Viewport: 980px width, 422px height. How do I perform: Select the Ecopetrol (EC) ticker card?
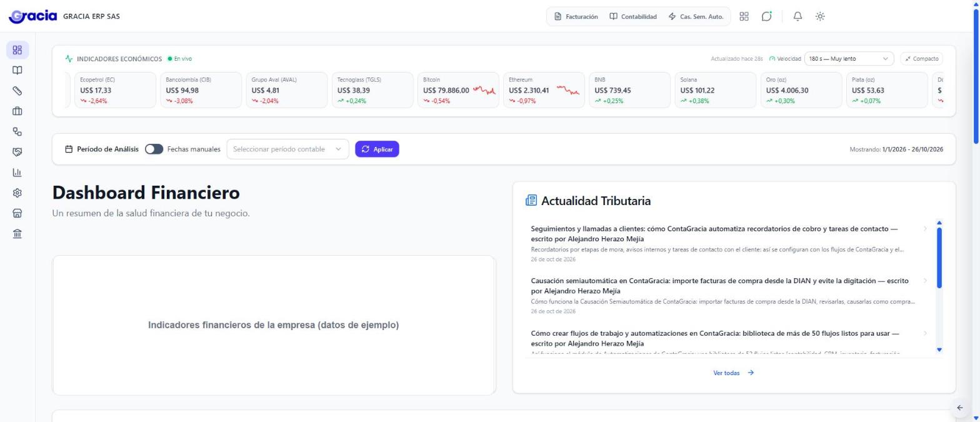[115, 90]
